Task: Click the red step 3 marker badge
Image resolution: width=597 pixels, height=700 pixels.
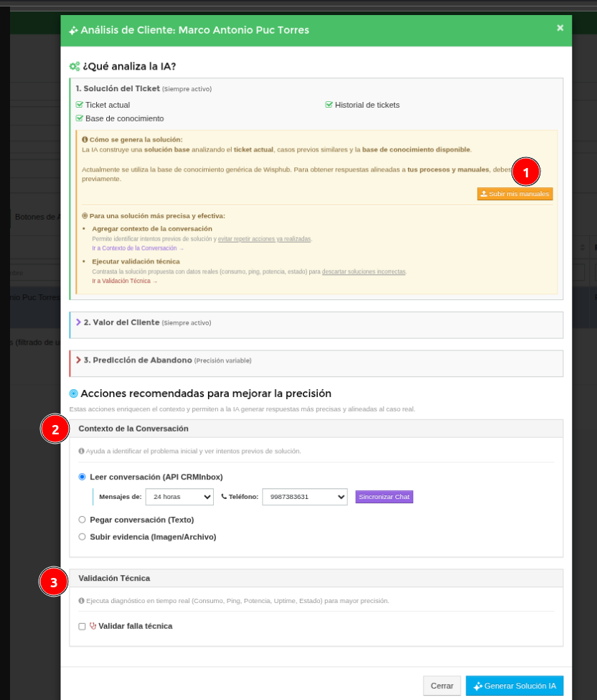Action: point(53,582)
